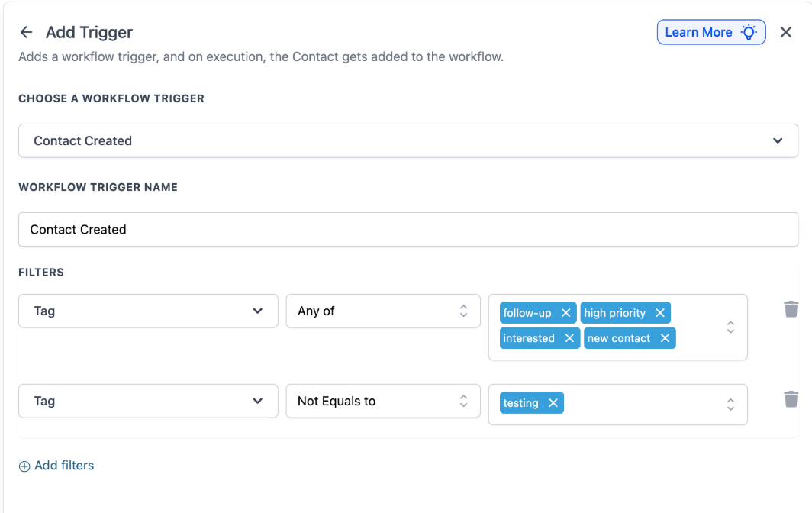Focus the workflow trigger name field

[408, 229]
